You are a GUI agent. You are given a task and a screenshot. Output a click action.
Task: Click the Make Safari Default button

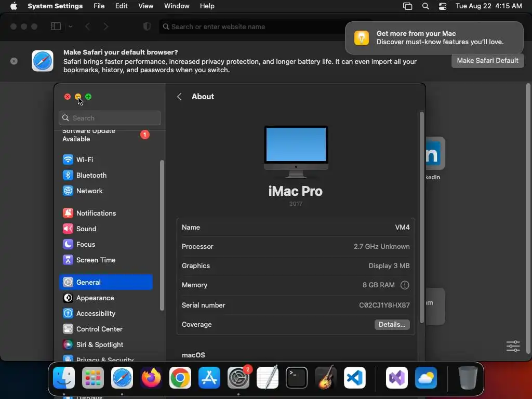click(x=487, y=61)
